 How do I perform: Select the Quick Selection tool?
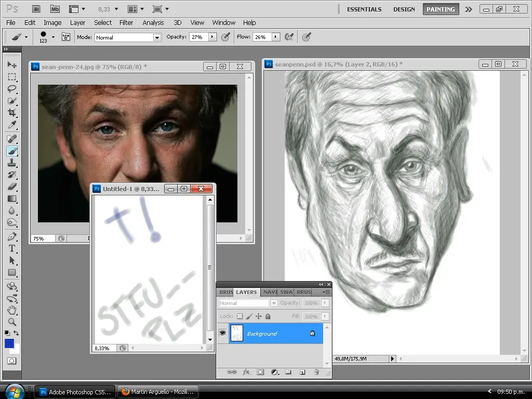click(x=12, y=101)
